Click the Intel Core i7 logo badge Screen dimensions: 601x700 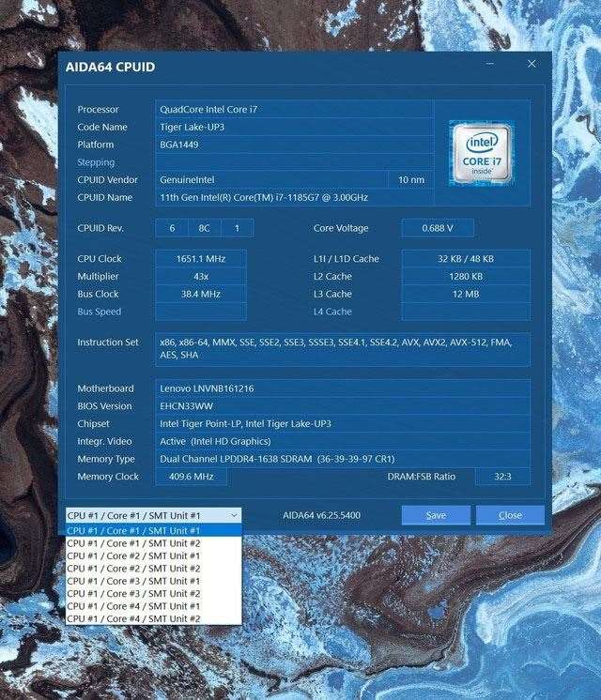click(481, 153)
